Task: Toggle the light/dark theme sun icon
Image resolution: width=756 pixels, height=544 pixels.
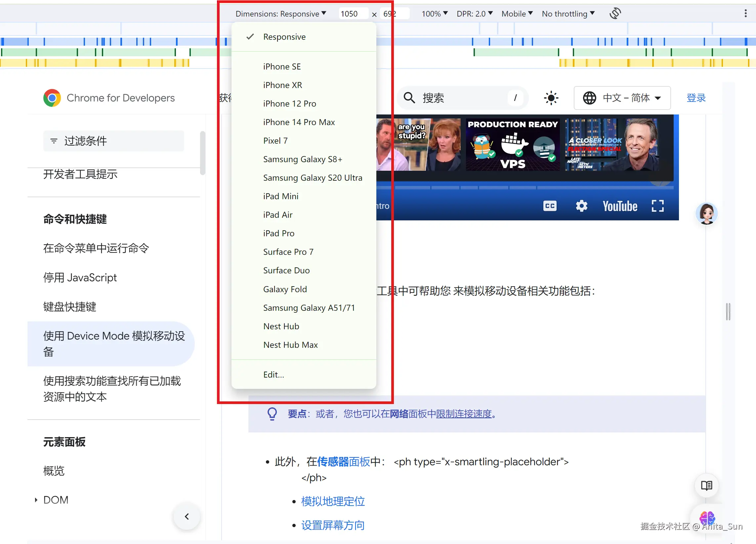Action: (x=551, y=98)
